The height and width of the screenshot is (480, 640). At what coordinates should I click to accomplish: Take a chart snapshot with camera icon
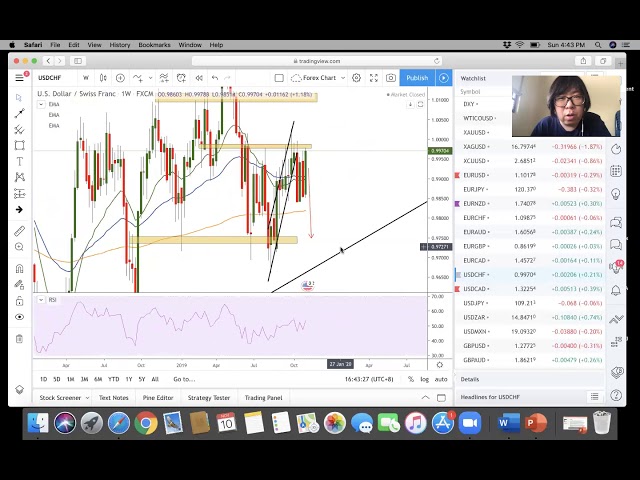point(389,78)
